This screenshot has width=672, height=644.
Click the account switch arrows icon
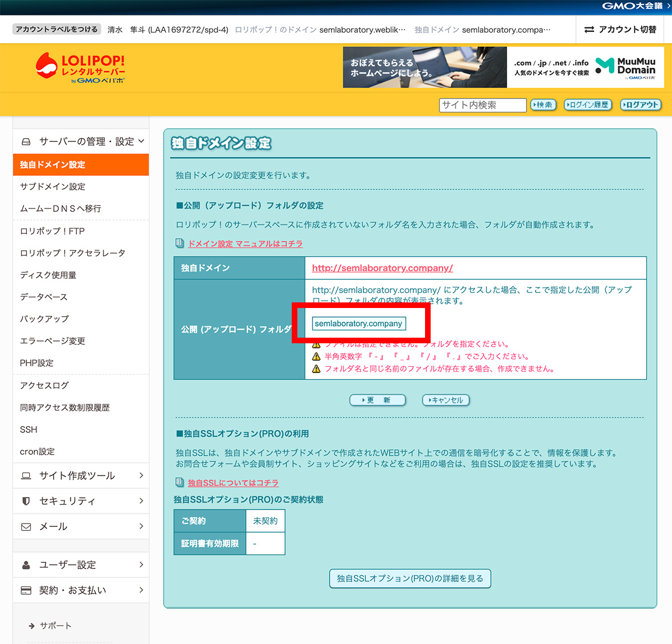(x=590, y=29)
